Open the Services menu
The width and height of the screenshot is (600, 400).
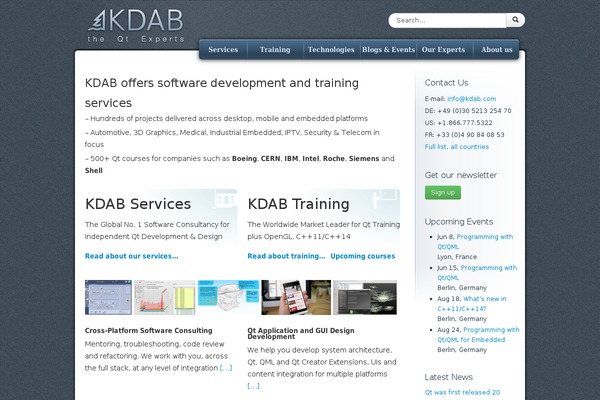223,49
